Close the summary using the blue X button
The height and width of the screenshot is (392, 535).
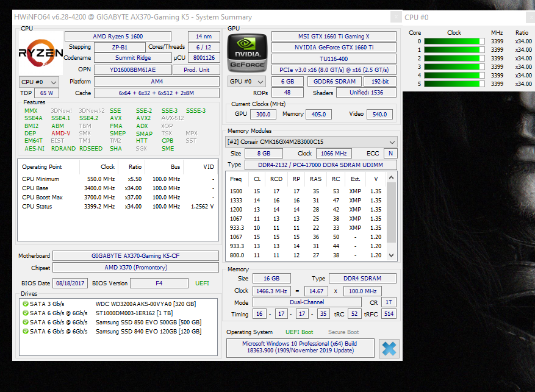[389, 348]
